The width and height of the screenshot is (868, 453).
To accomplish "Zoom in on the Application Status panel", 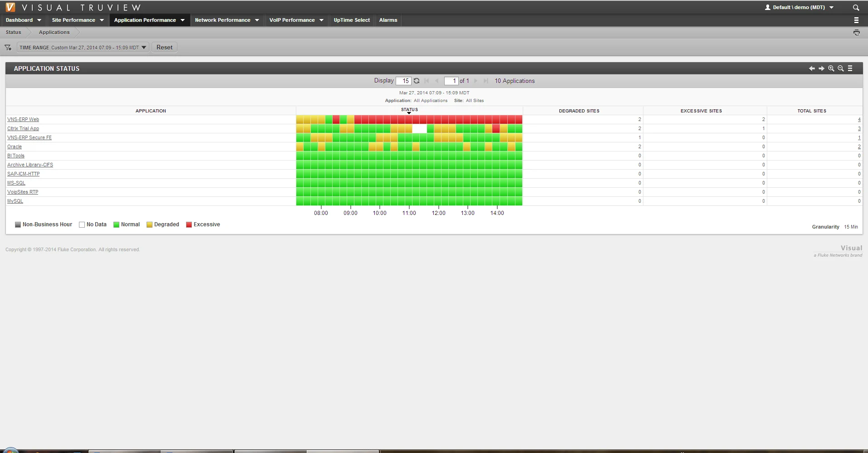I will click(831, 68).
